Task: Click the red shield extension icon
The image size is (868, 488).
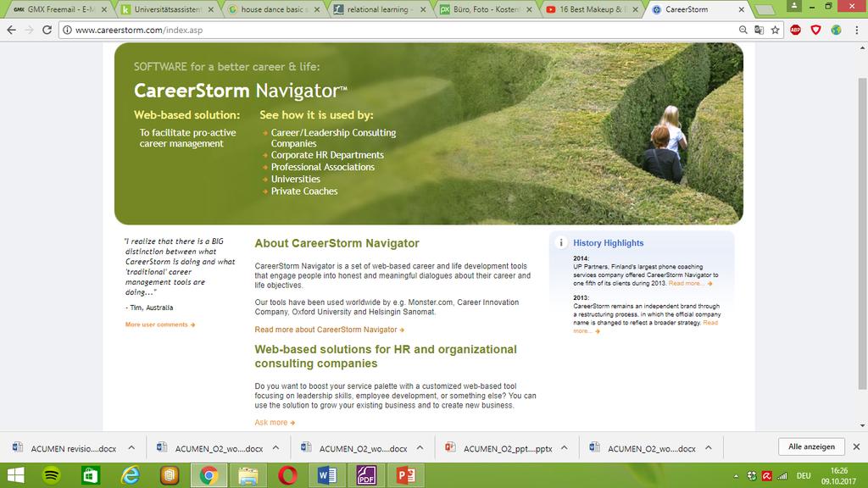Action: coord(815,30)
